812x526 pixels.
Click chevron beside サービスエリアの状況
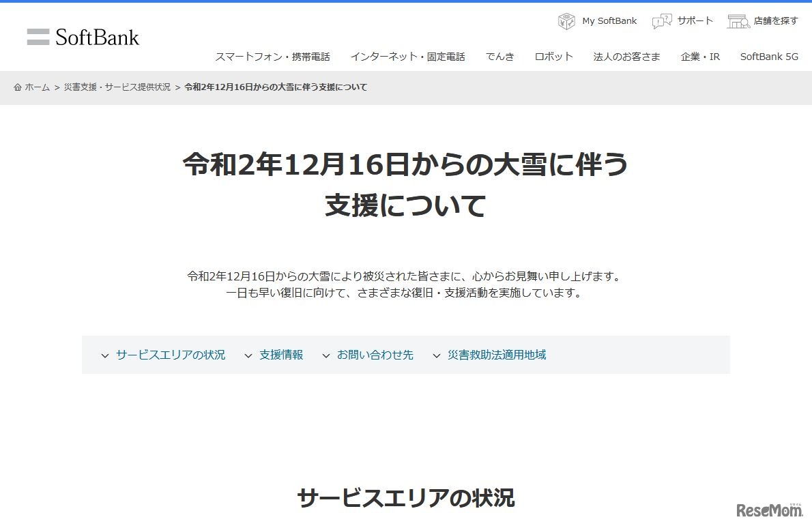point(105,355)
